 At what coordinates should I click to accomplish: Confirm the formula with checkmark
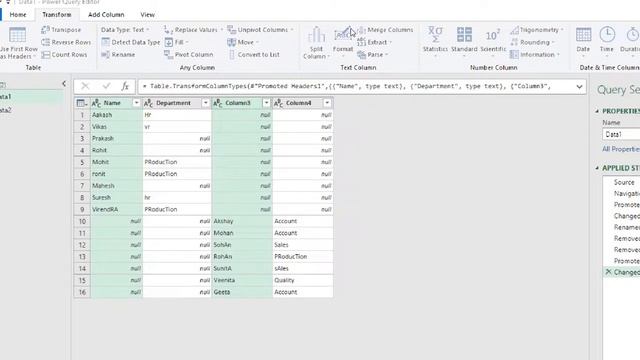(106, 86)
